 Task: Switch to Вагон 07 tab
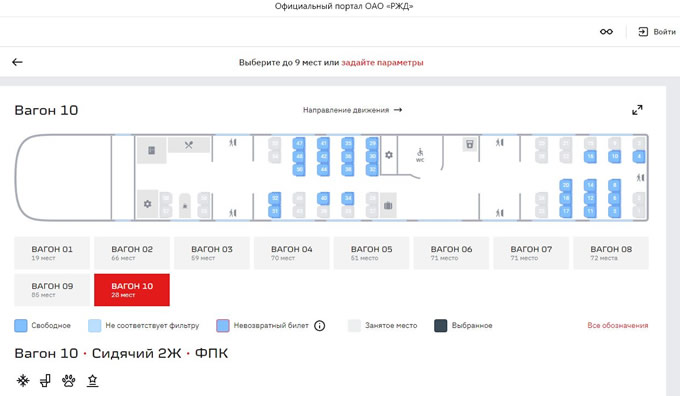click(531, 253)
